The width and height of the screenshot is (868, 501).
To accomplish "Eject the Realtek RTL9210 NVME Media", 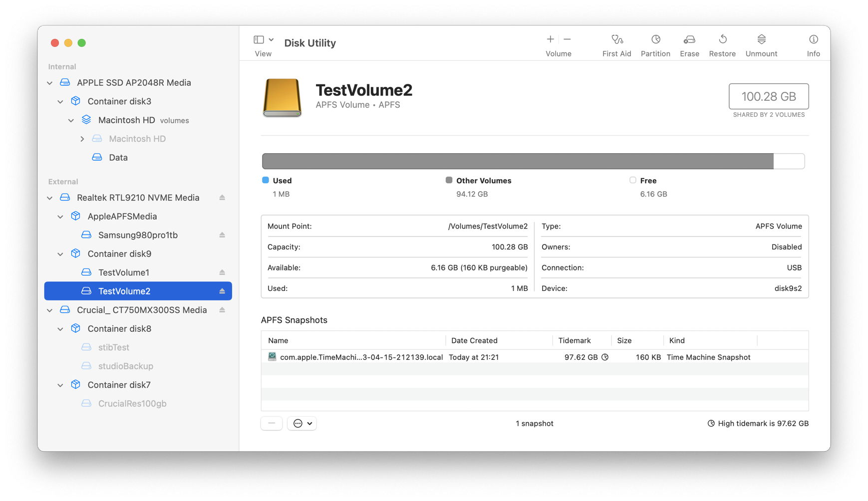I will 223,198.
